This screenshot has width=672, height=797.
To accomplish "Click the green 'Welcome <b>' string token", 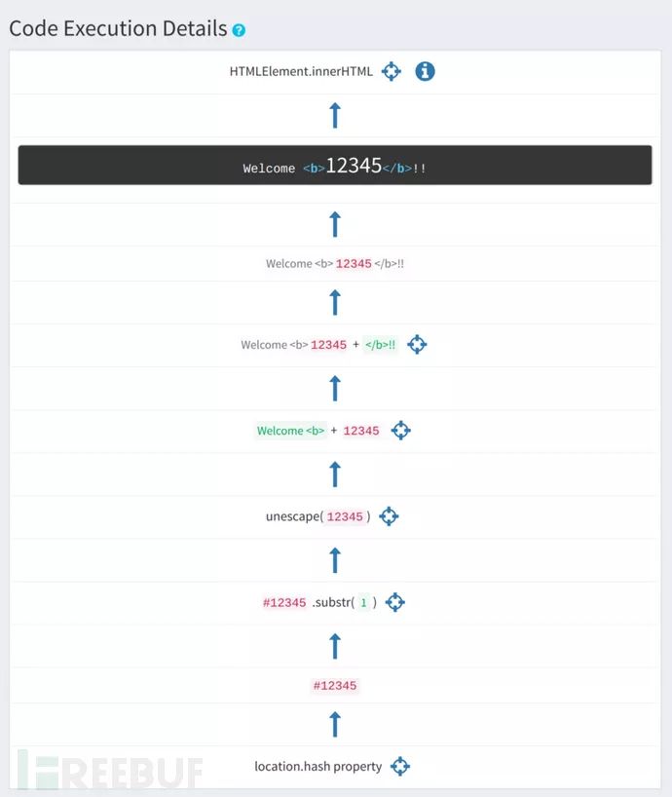I will pos(290,431).
